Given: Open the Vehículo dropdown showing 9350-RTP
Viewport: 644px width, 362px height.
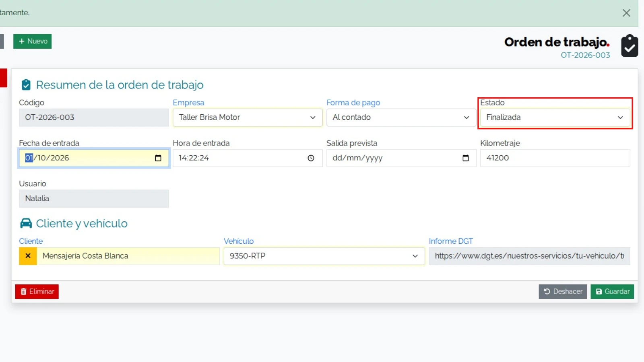Looking at the screenshot, I should 324,256.
